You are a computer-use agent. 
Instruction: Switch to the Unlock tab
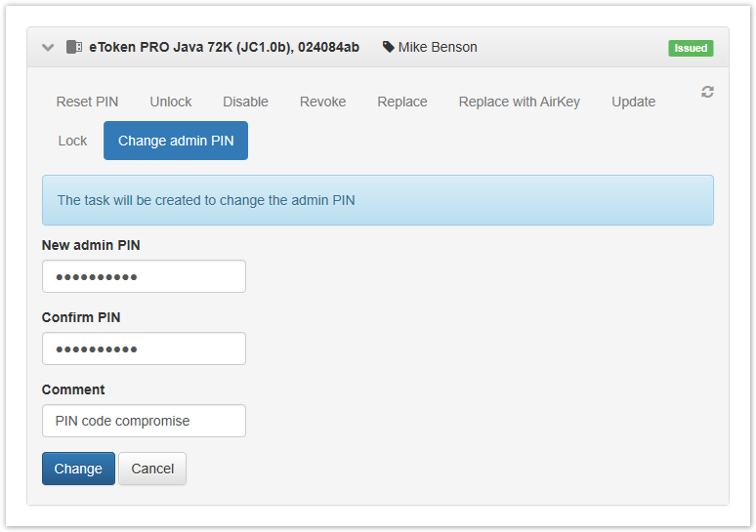(171, 102)
